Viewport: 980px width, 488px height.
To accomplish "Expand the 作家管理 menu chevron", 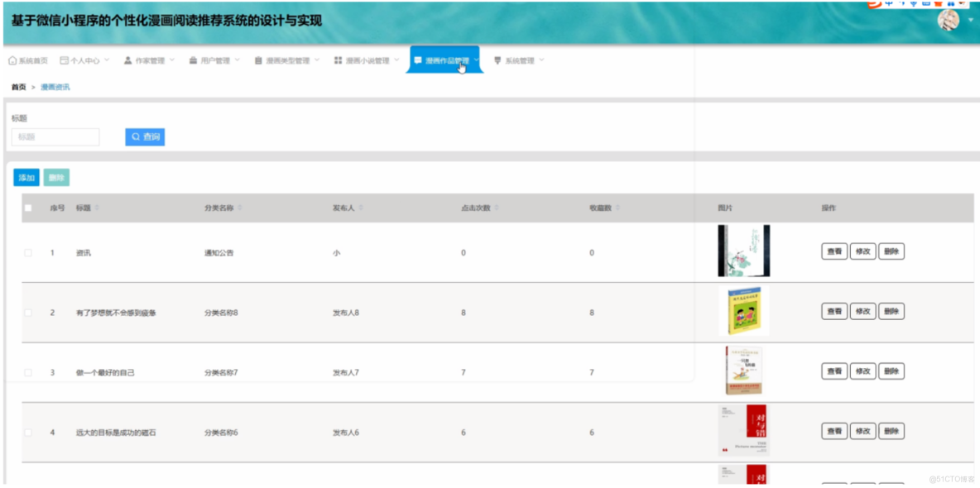I will pyautogui.click(x=172, y=60).
